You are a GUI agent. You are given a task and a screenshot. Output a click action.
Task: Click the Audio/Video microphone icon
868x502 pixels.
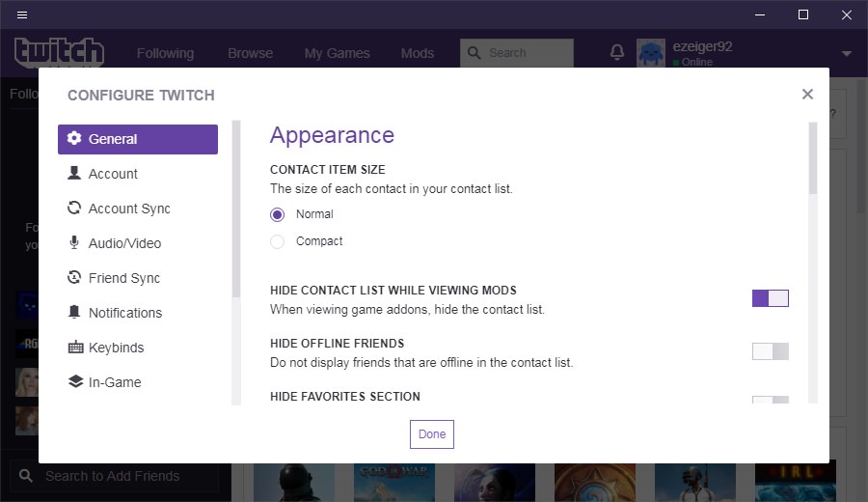[74, 242]
